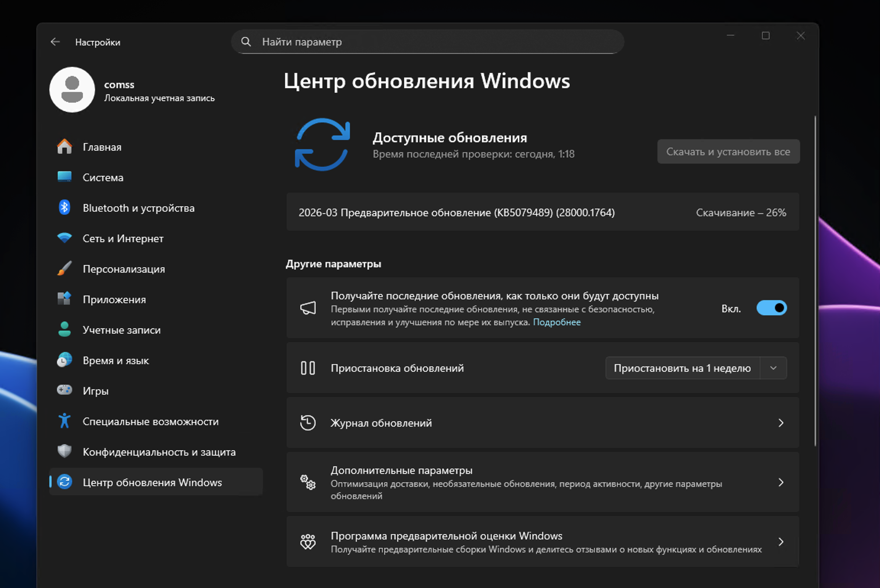Screen dimensions: 880x588
Task: Click the comss user avatar picture
Action: pyautogui.click(x=72, y=90)
